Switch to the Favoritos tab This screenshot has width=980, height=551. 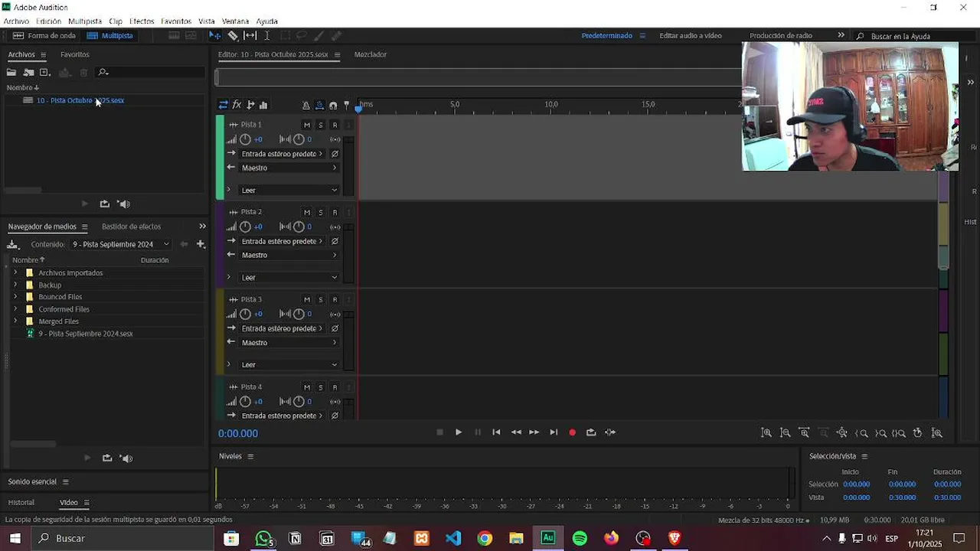pos(75,54)
